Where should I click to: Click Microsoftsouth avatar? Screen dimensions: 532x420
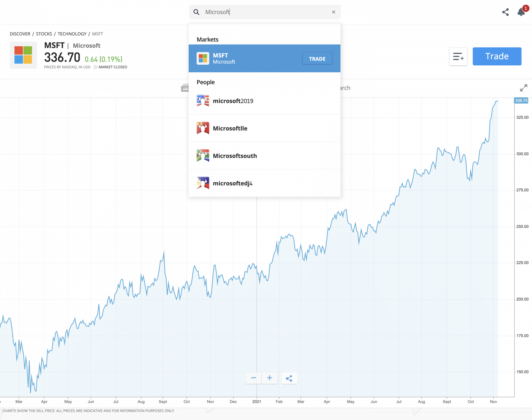[x=203, y=156]
